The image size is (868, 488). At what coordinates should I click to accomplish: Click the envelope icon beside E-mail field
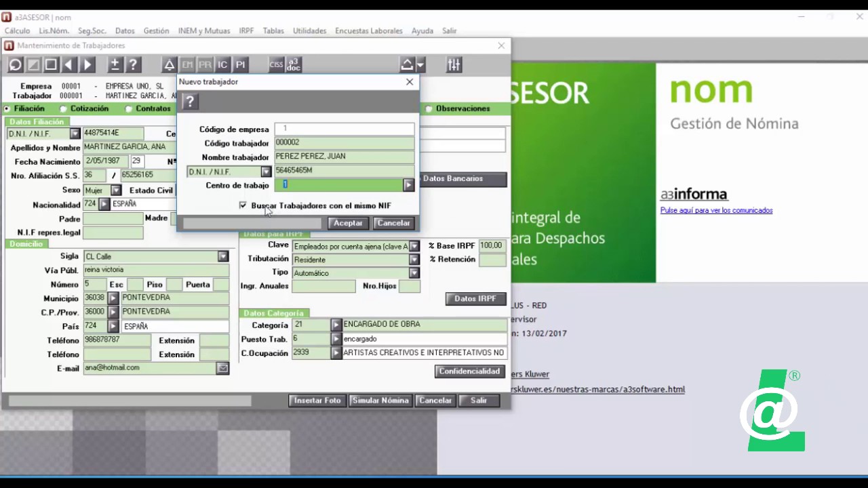click(x=222, y=368)
